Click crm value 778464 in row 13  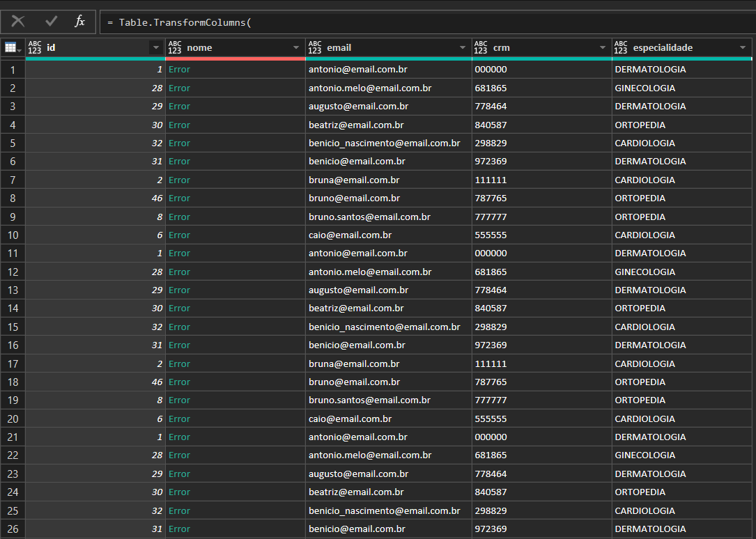click(x=491, y=290)
